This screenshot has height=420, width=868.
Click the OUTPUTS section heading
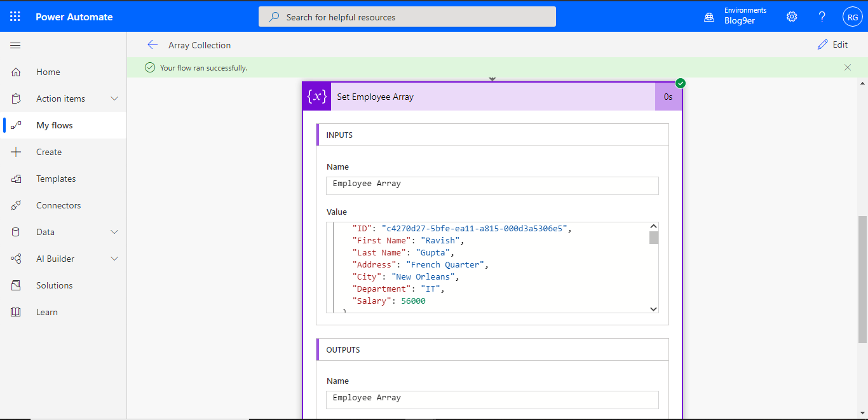(x=343, y=349)
